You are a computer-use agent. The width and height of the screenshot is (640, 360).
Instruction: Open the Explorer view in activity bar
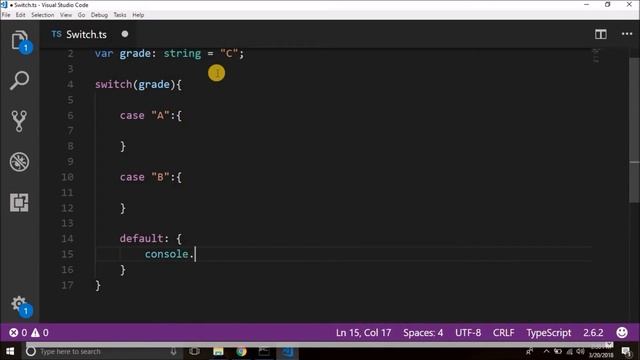click(x=20, y=41)
